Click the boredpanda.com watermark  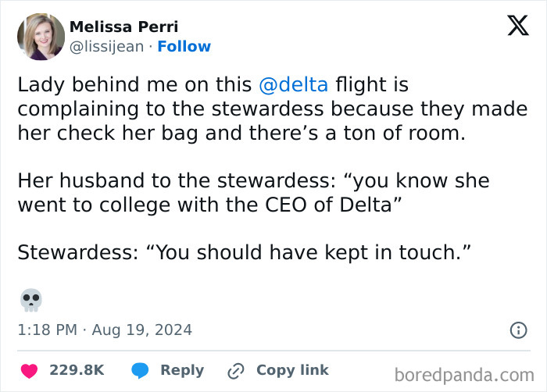click(470, 374)
